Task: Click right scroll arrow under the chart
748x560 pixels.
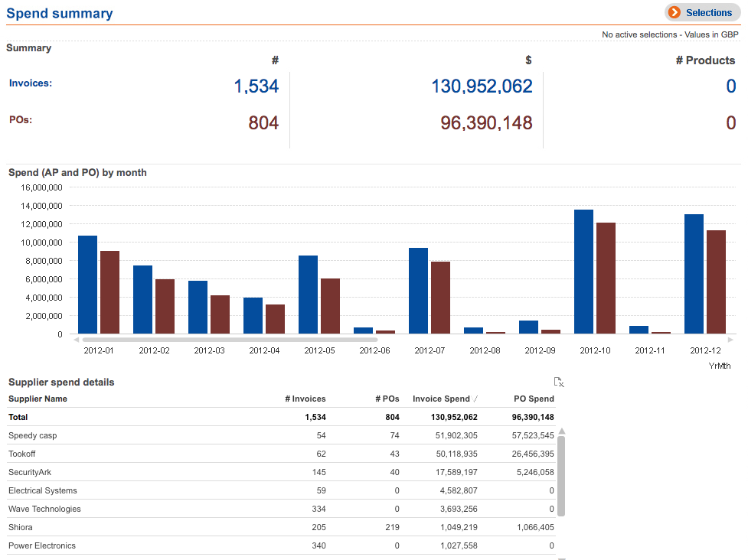Action: pyautogui.click(x=730, y=339)
